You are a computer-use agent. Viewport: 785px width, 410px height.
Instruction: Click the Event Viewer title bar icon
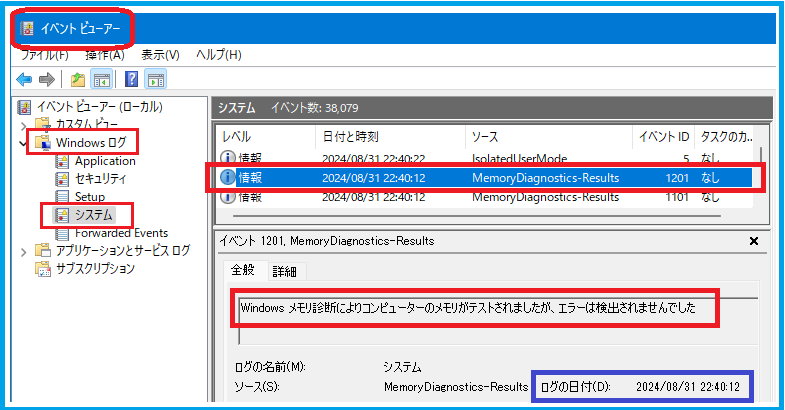click(28, 29)
